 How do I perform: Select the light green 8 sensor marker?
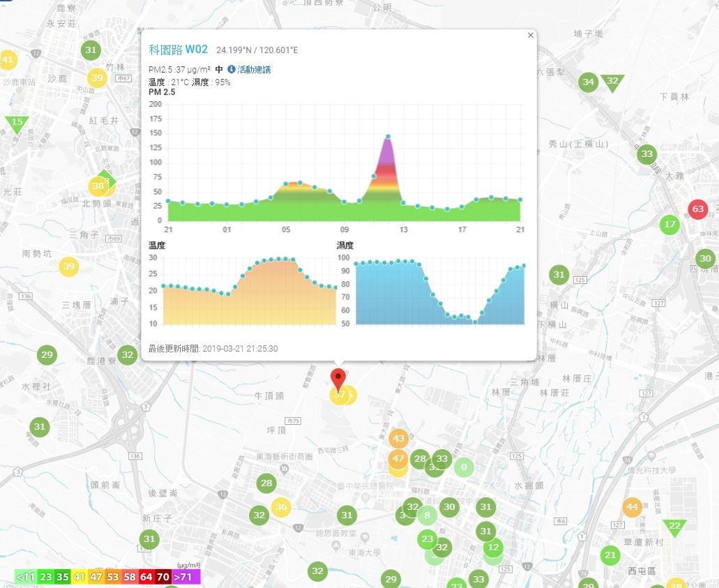[x=427, y=515]
